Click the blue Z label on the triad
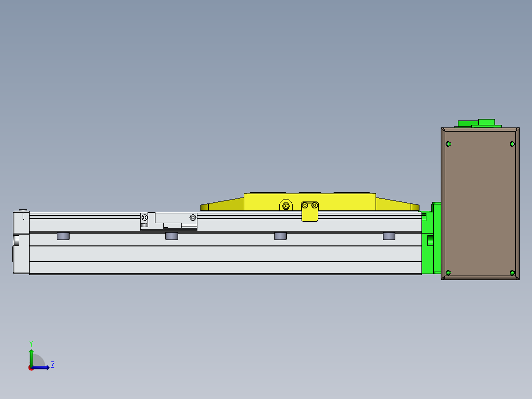 pos(53,365)
